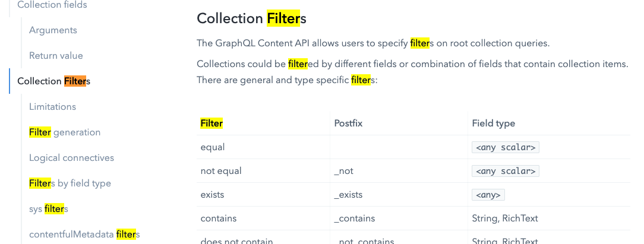This screenshot has height=244, width=644.
Task: Go to sys filters in the sidebar
Action: 49,209
